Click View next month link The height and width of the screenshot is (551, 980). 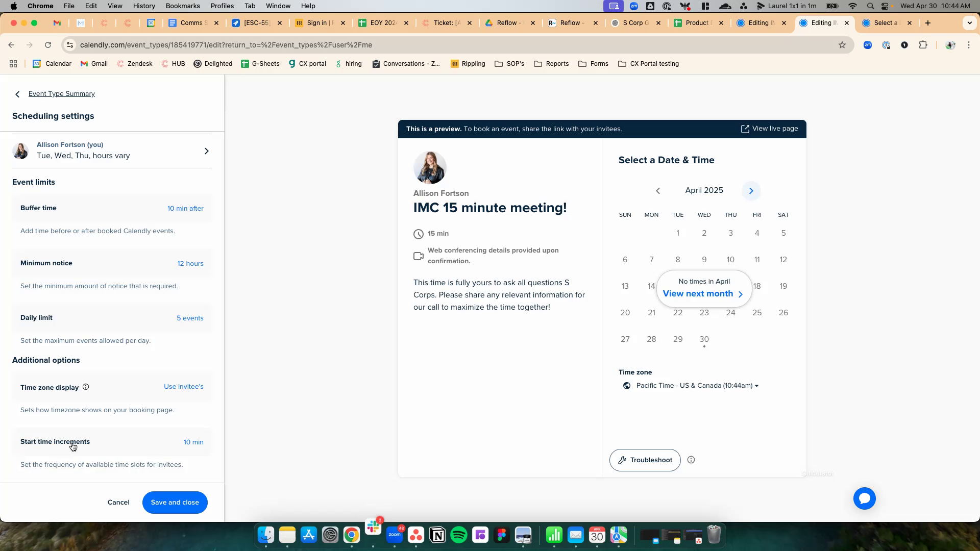pyautogui.click(x=703, y=294)
